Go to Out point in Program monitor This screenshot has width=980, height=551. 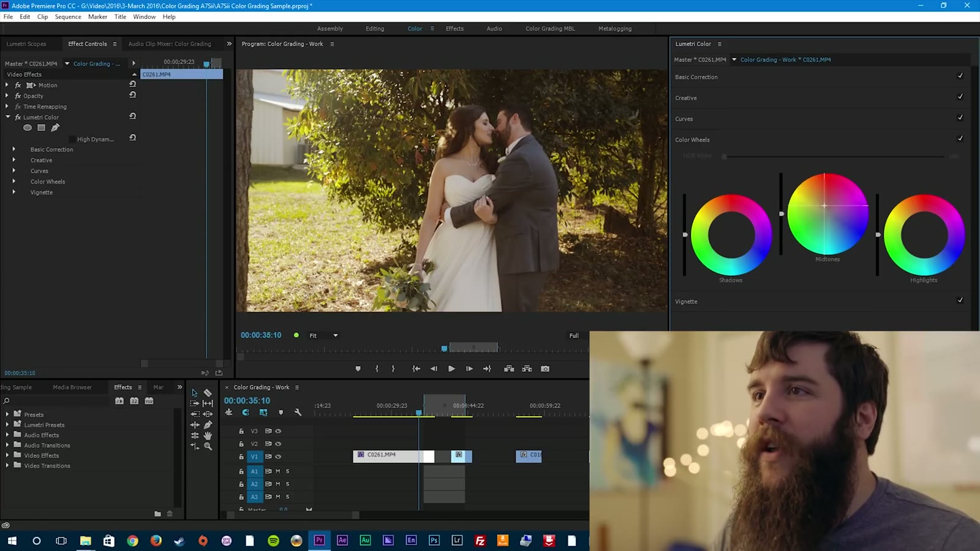click(x=487, y=369)
